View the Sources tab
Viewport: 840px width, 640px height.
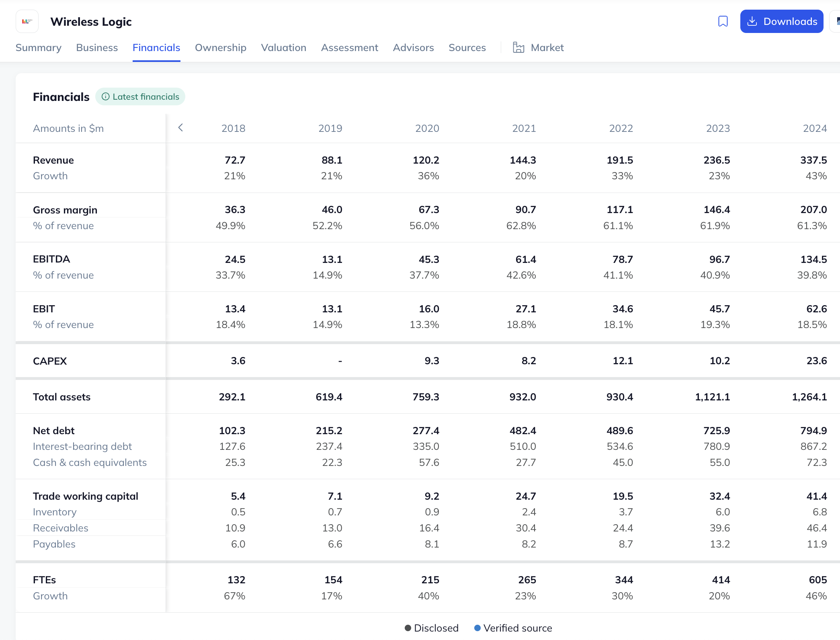coord(467,48)
